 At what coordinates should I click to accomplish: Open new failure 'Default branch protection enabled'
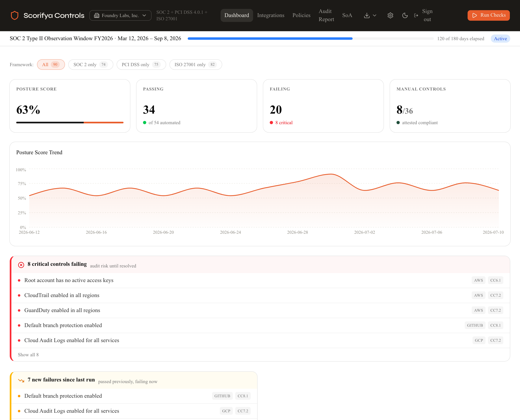[134, 396]
